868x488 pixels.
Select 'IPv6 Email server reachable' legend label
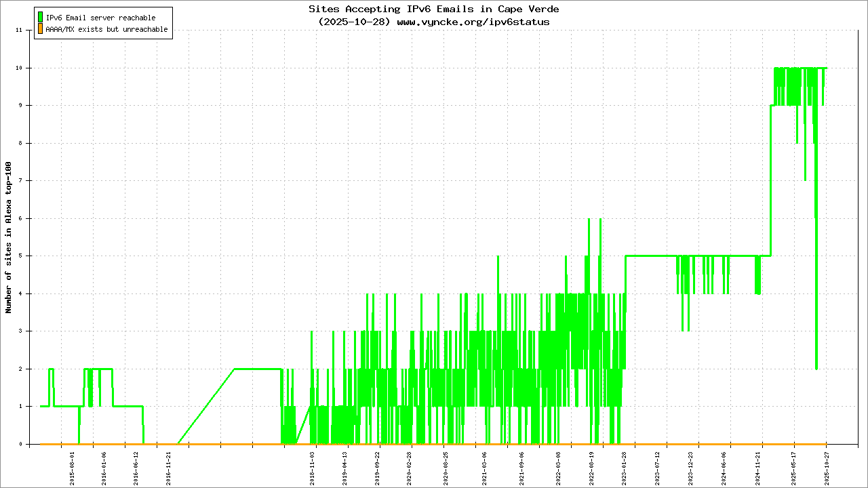100,18
